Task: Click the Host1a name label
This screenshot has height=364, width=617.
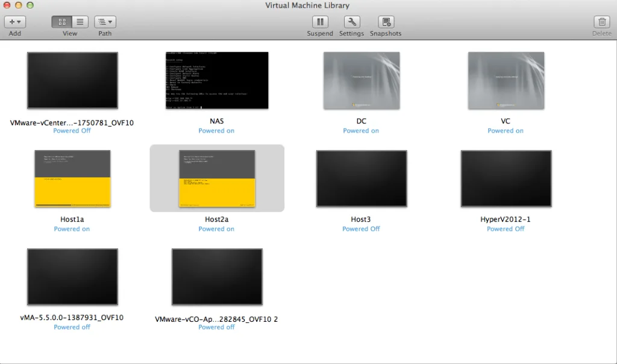Action: click(x=72, y=219)
